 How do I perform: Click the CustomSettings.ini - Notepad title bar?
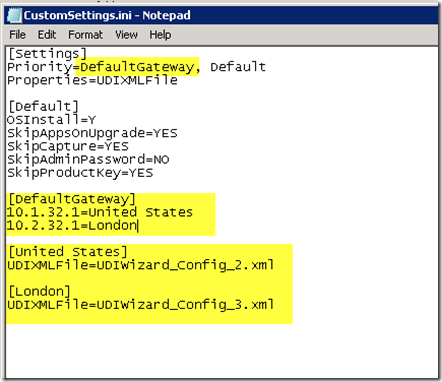pyautogui.click(x=221, y=15)
